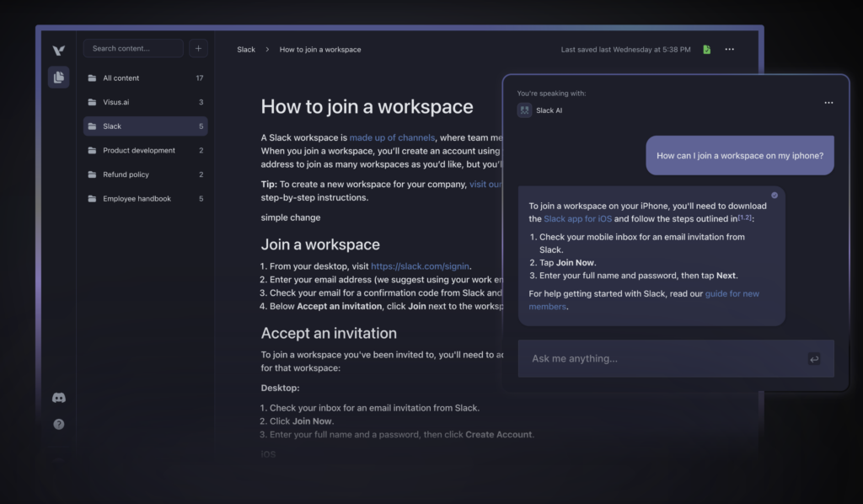Open the Discord community icon
The image size is (863, 504).
pos(58,398)
